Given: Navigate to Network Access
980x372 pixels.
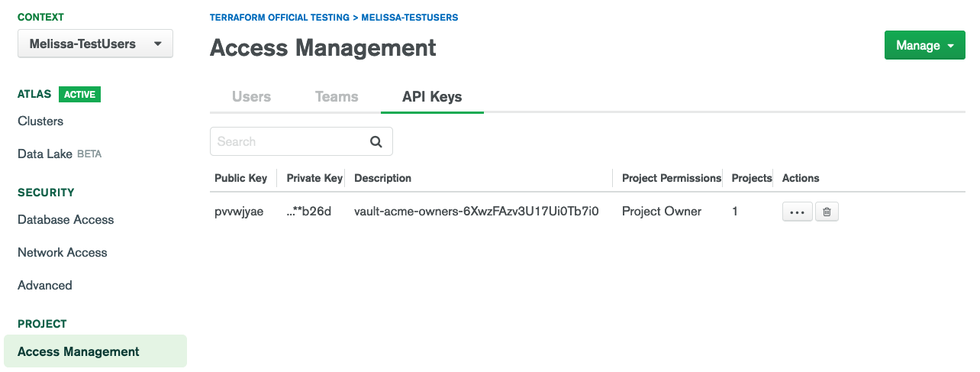Looking at the screenshot, I should tap(63, 252).
